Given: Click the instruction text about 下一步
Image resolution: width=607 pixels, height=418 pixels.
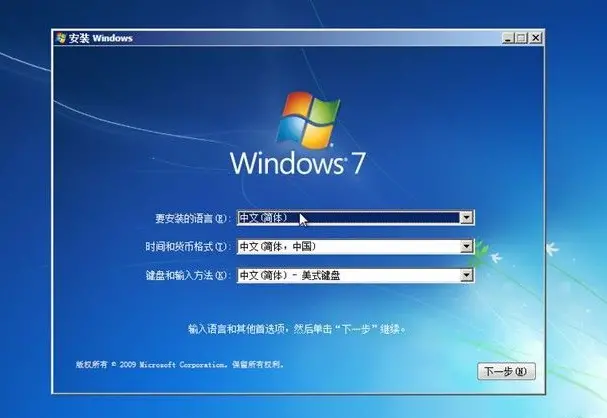Looking at the screenshot, I should [297, 329].
